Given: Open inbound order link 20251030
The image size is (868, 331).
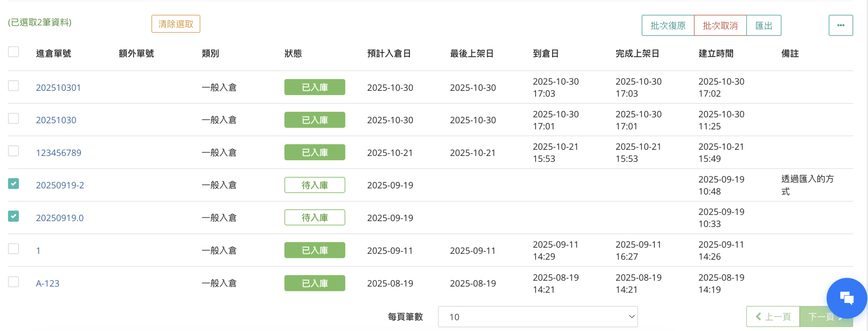Looking at the screenshot, I should 56,120.
